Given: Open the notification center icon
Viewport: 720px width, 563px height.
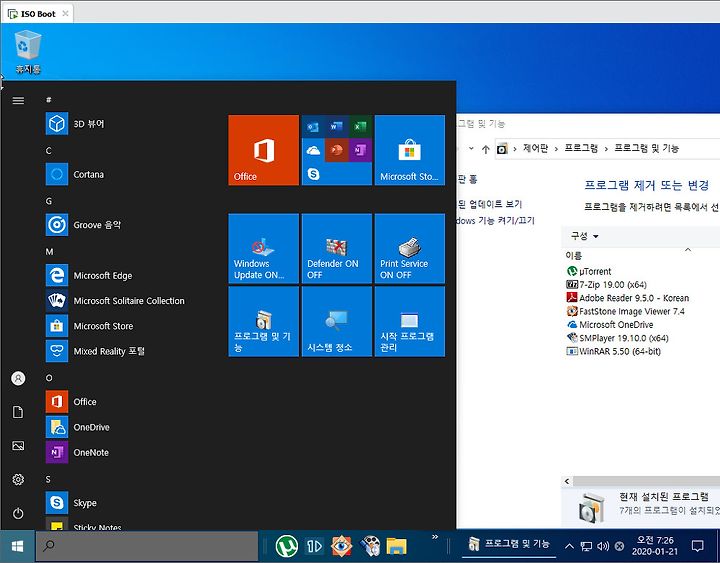Looking at the screenshot, I should 698,546.
